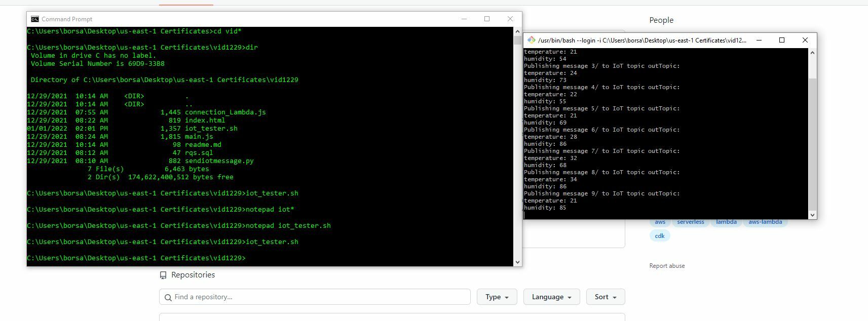Click rqs.sql in the dir listing

(199, 153)
